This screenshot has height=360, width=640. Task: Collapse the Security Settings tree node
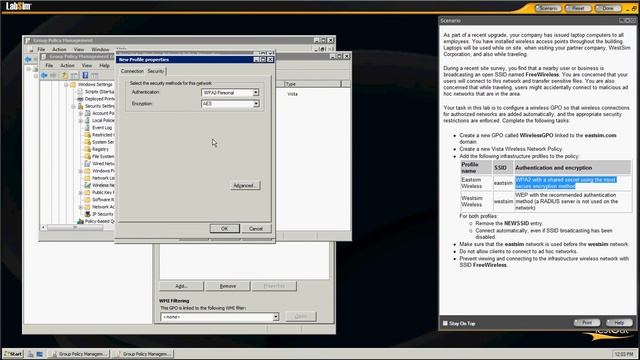pyautogui.click(x=73, y=106)
